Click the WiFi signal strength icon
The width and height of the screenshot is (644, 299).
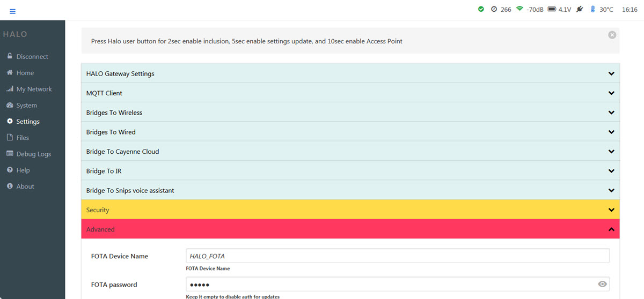[x=519, y=9]
